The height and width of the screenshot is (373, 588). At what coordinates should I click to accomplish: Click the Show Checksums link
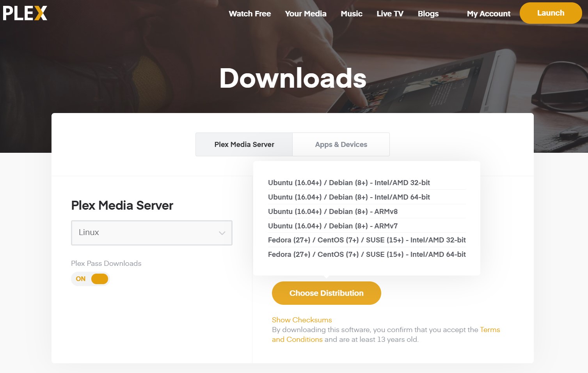tap(302, 320)
